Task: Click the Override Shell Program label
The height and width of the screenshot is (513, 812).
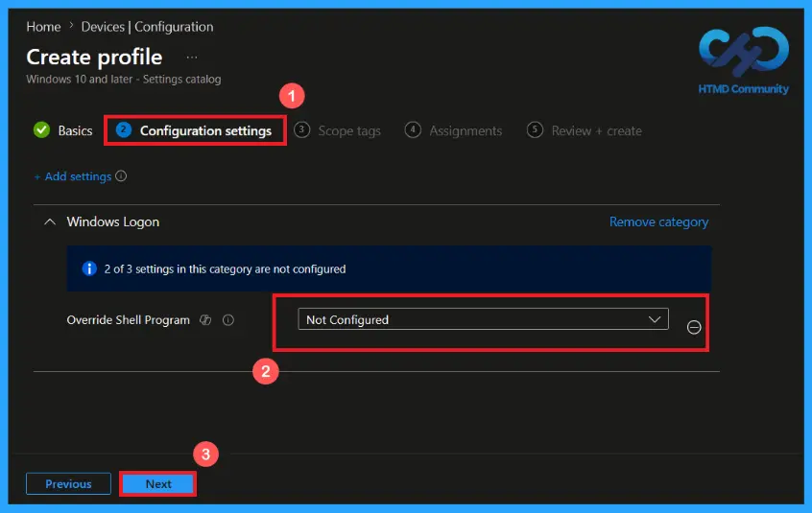Action: (128, 320)
